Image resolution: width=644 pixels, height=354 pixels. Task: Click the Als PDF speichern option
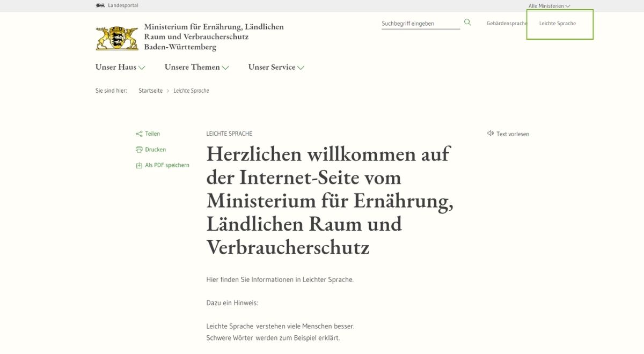[x=167, y=165]
